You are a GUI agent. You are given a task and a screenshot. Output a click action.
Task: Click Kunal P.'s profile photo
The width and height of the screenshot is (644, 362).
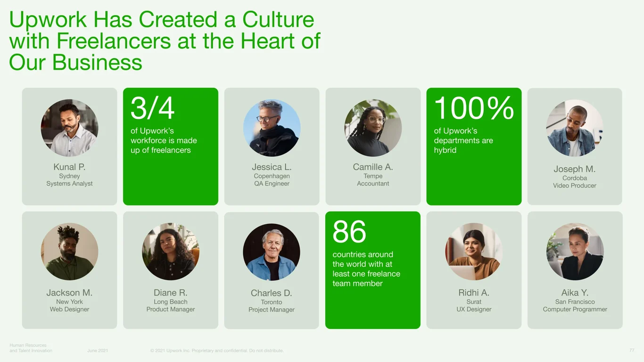coord(69,128)
